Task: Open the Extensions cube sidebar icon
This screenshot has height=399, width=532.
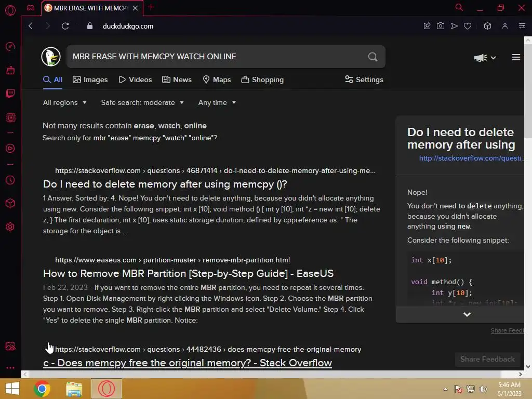Action: click(x=10, y=203)
